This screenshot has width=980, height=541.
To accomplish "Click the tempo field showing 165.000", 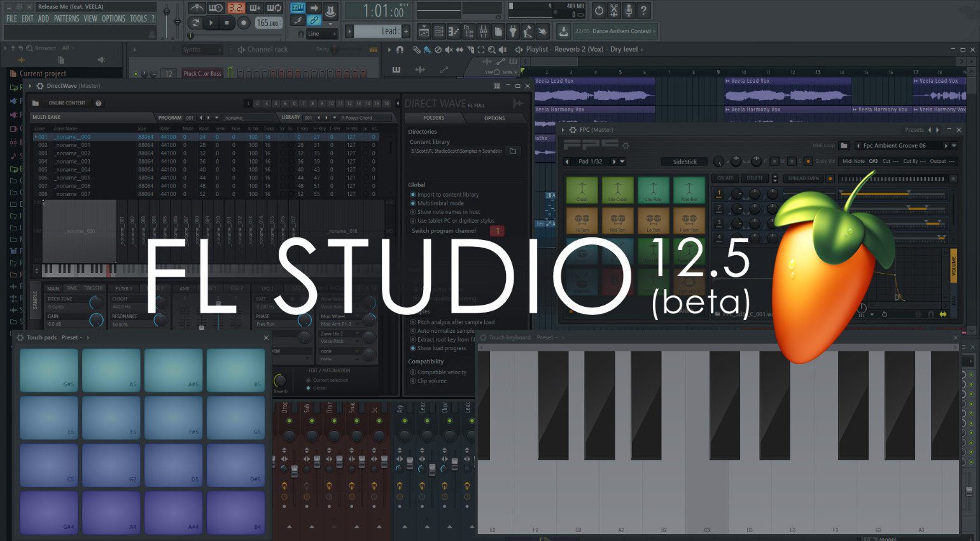I will click(268, 23).
